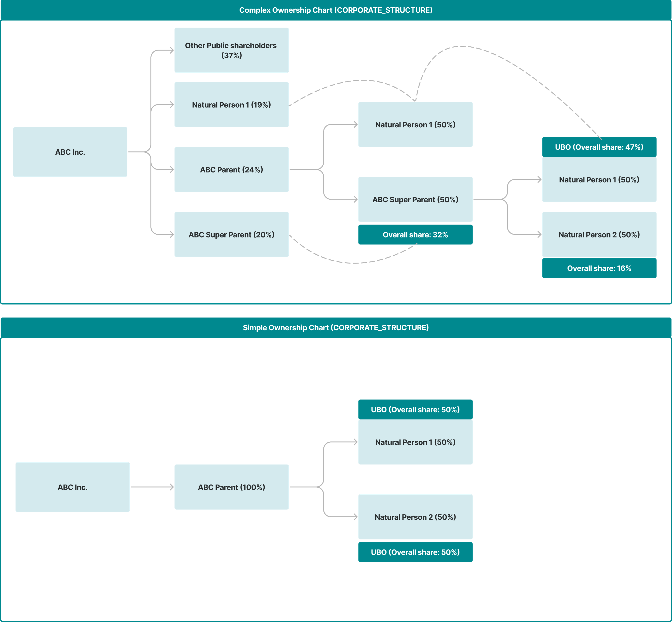The width and height of the screenshot is (672, 622).
Task: Click ABC Super Parent (20%) box
Action: point(232,235)
